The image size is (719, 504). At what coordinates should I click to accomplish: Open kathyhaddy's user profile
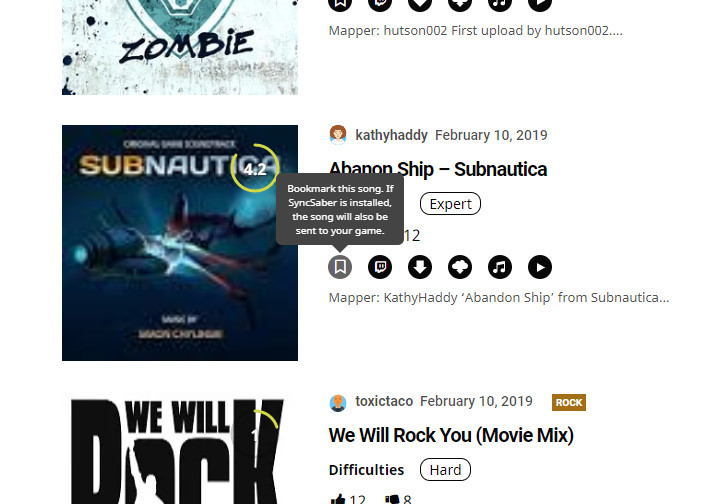tap(391, 135)
